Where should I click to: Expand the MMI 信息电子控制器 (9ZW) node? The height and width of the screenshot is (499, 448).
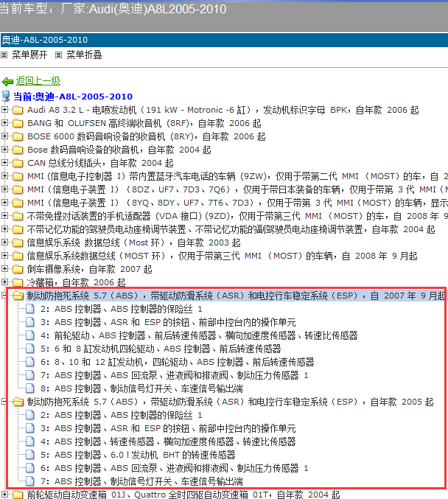coord(4,175)
